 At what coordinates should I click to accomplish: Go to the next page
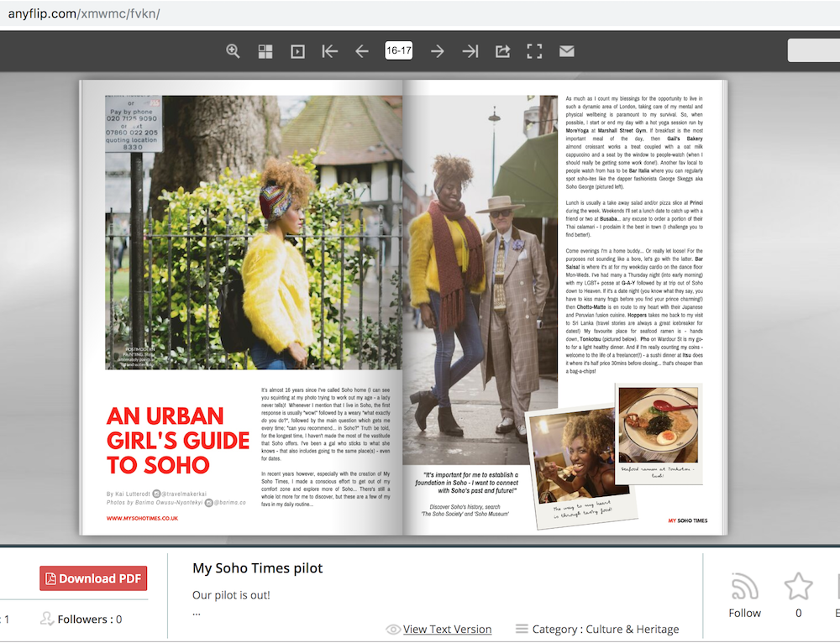coord(438,51)
